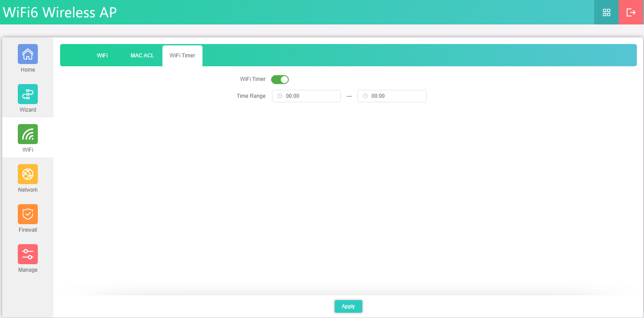Open the Network globe icon

(28, 174)
